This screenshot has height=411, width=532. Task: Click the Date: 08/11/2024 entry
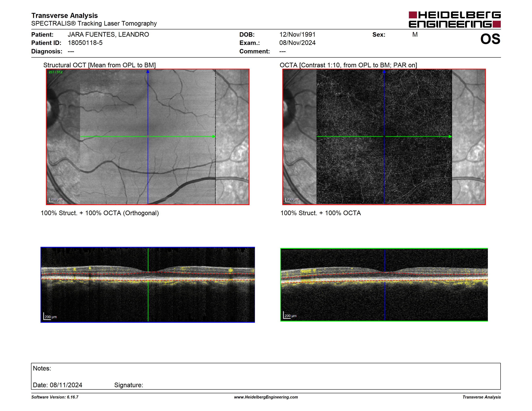57,385
